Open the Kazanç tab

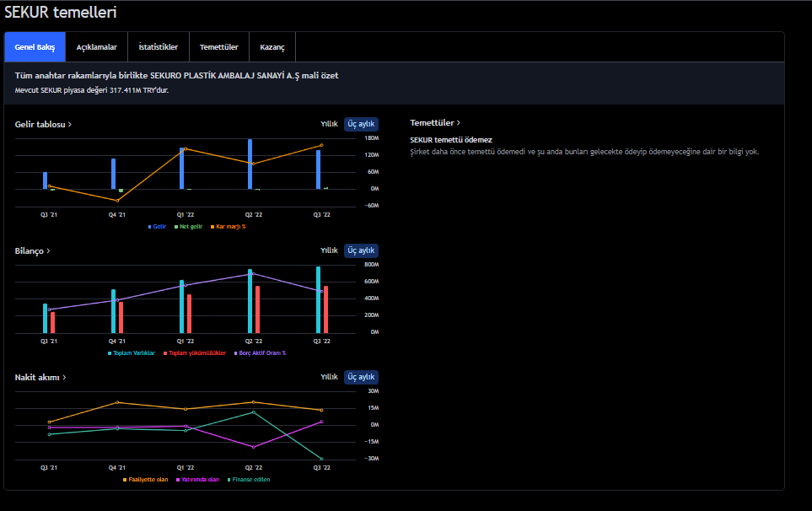point(272,47)
